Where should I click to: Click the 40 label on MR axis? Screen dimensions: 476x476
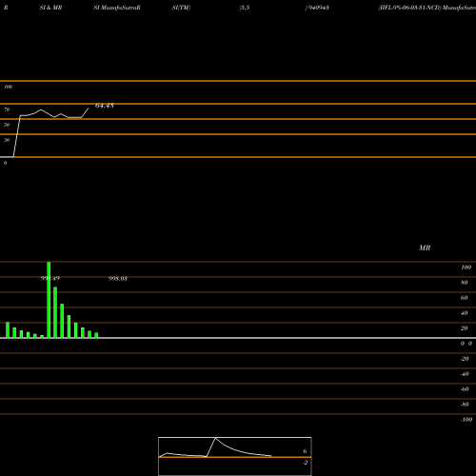pos(465,313)
